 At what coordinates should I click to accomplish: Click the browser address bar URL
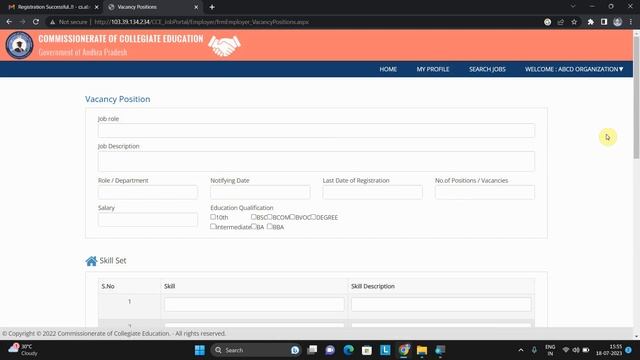[202, 22]
